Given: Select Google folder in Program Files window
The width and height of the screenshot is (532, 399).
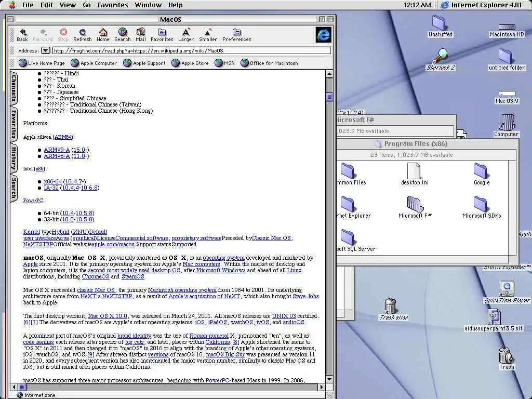Looking at the screenshot, I should pyautogui.click(x=482, y=174).
